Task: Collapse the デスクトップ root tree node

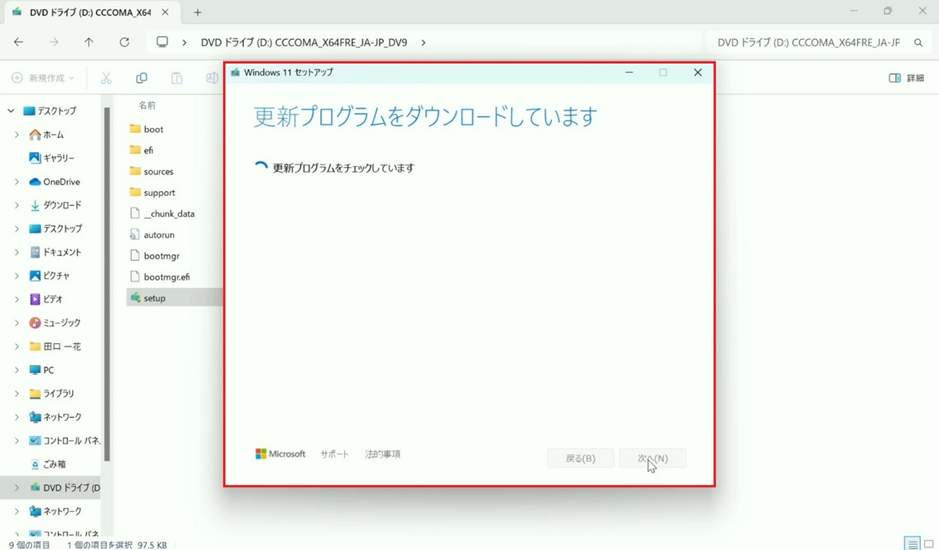Action: click(x=11, y=111)
